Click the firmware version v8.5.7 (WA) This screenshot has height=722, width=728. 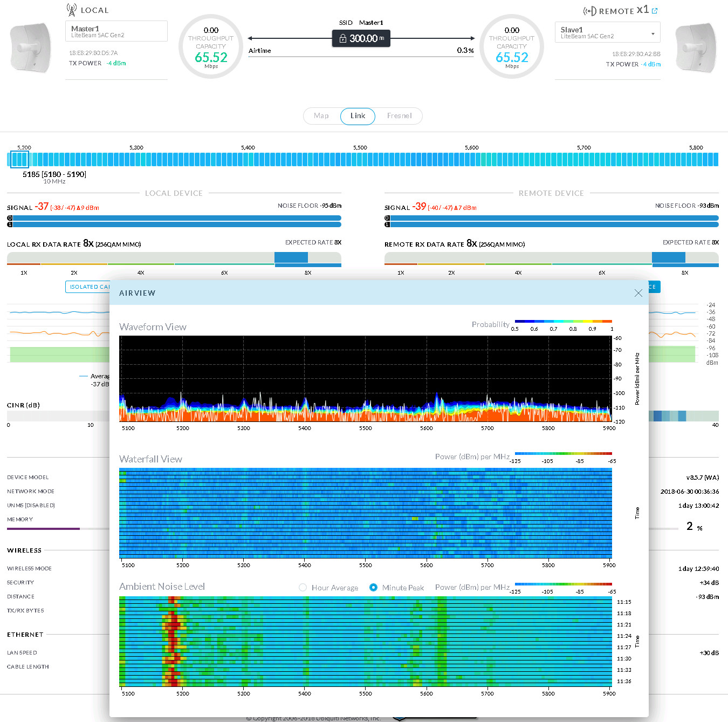point(703,478)
